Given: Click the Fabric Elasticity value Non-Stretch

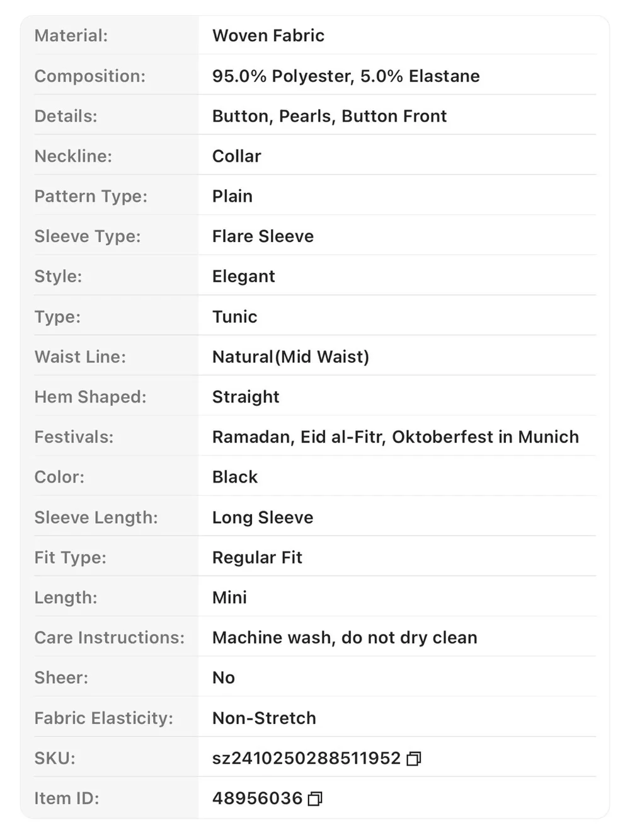Looking at the screenshot, I should point(264,718).
